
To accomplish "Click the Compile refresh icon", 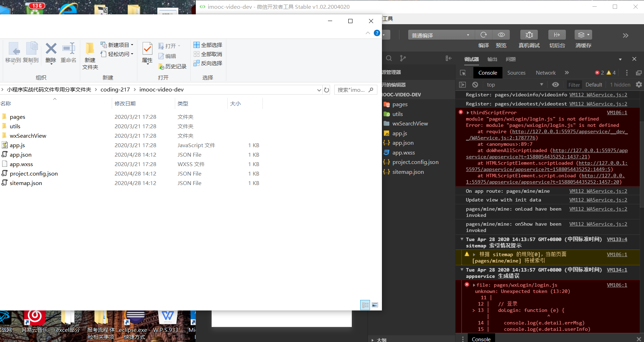I will point(484,35).
